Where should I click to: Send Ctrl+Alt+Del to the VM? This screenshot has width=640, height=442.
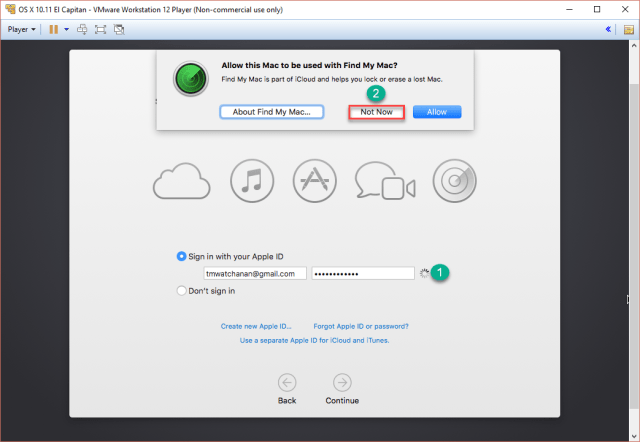82,29
